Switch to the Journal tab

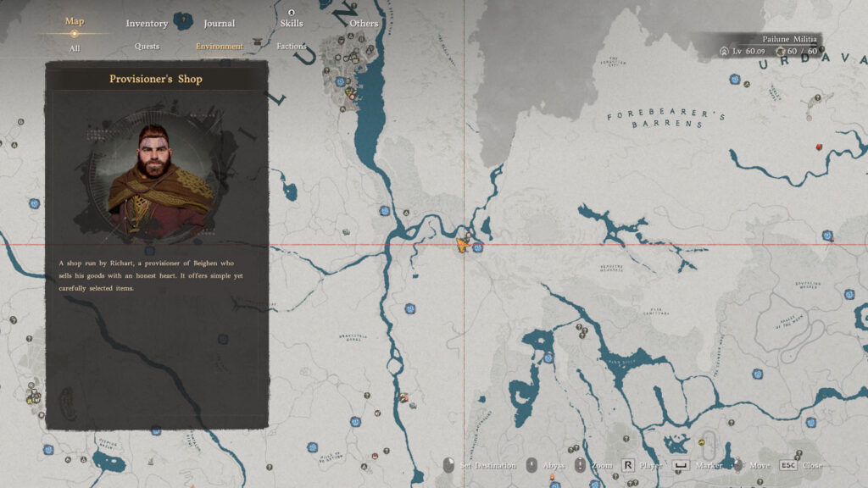220,23
